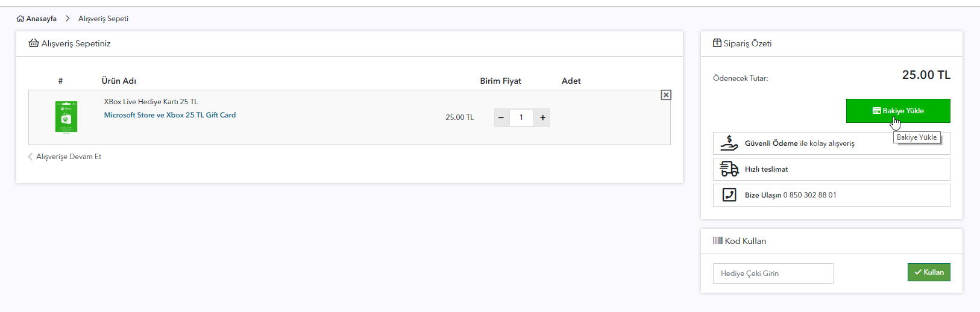Click the unit price 25.00 TL in cart row
This screenshot has height=312, width=980.
[x=460, y=117]
